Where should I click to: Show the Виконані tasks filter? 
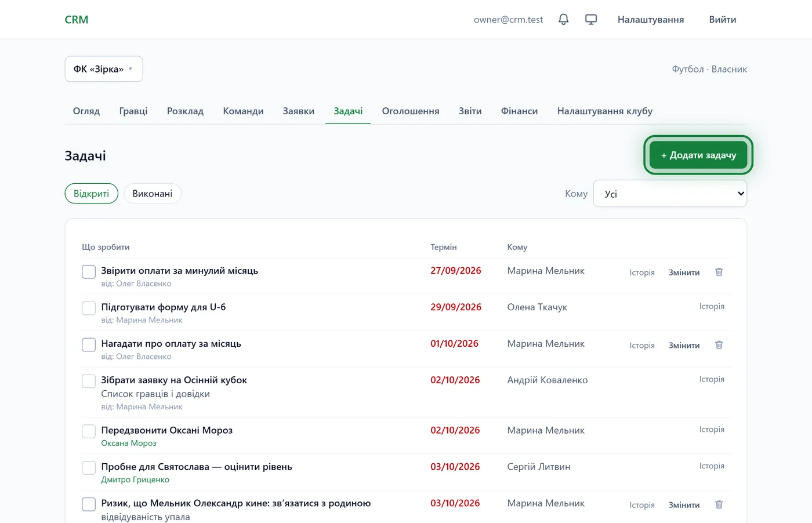[x=153, y=194]
